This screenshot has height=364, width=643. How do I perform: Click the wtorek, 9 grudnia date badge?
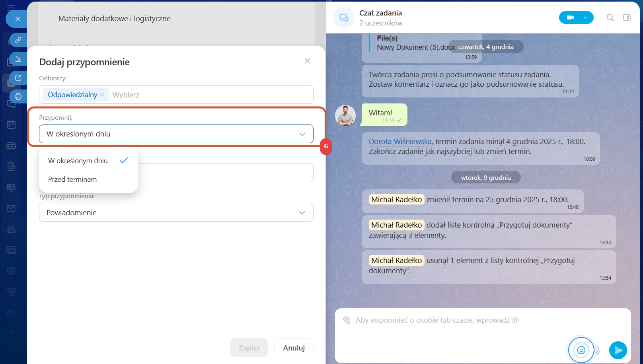486,177
